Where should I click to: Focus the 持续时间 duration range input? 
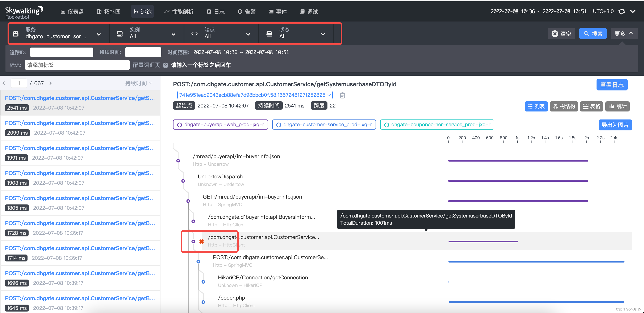click(143, 52)
